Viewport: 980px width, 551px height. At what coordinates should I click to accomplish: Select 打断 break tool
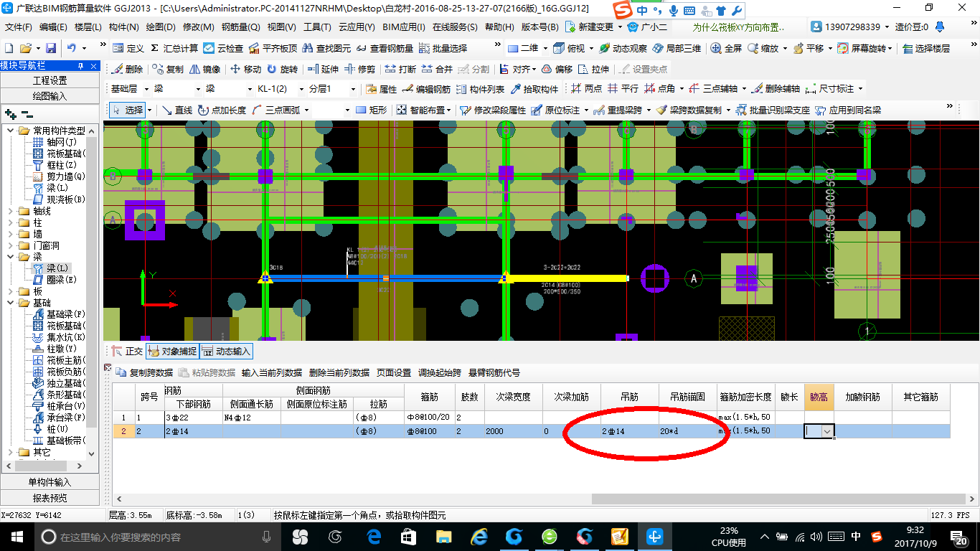coord(400,69)
